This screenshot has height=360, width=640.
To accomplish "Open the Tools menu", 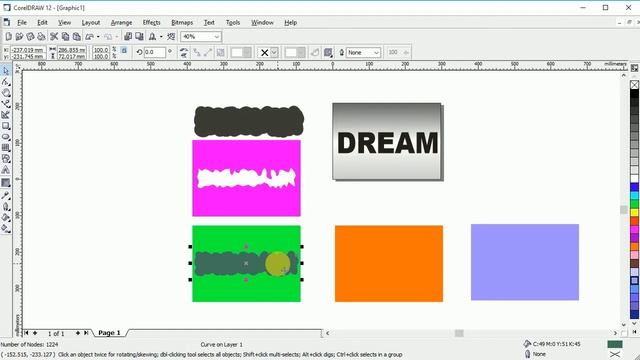I will [233, 22].
